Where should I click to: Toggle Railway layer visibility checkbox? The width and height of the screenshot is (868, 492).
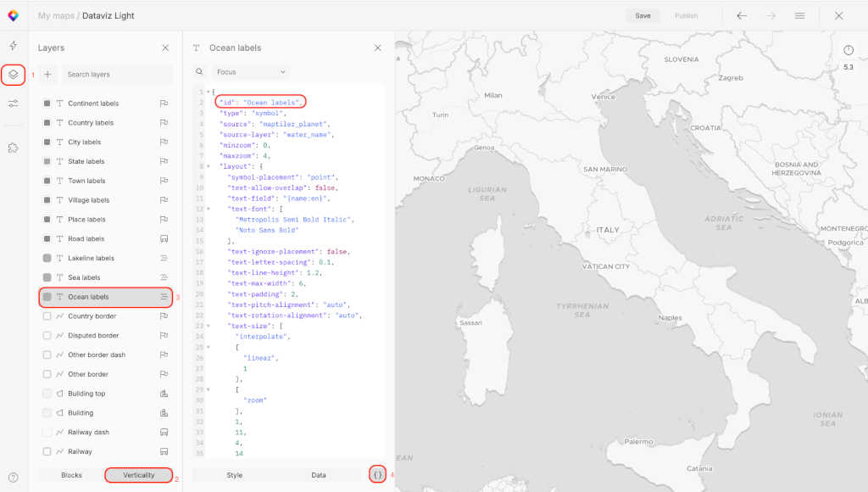click(x=47, y=452)
